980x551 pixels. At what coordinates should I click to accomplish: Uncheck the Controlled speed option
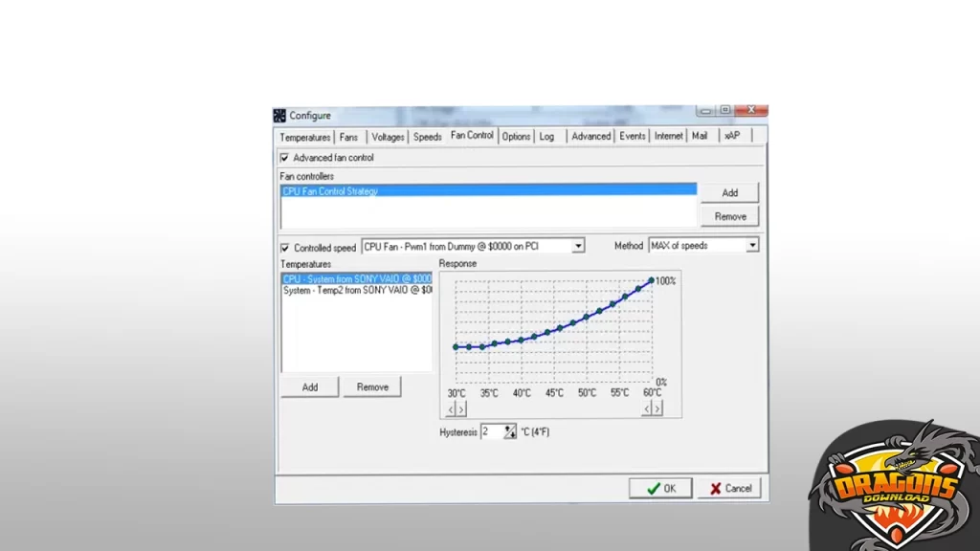coord(284,247)
